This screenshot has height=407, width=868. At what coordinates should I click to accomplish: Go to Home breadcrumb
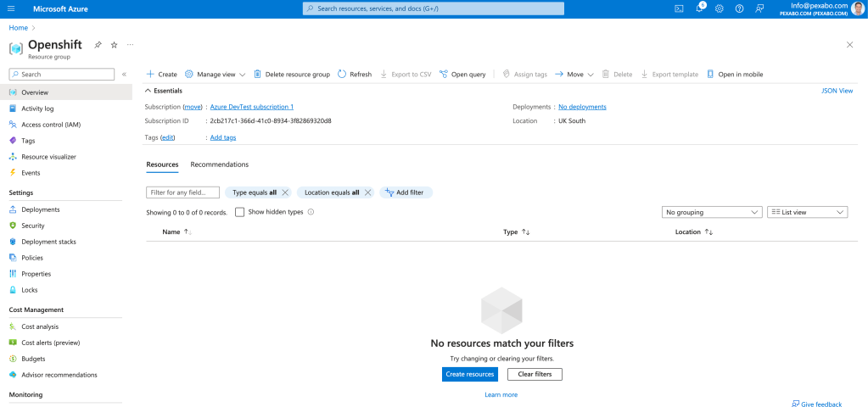coord(19,28)
